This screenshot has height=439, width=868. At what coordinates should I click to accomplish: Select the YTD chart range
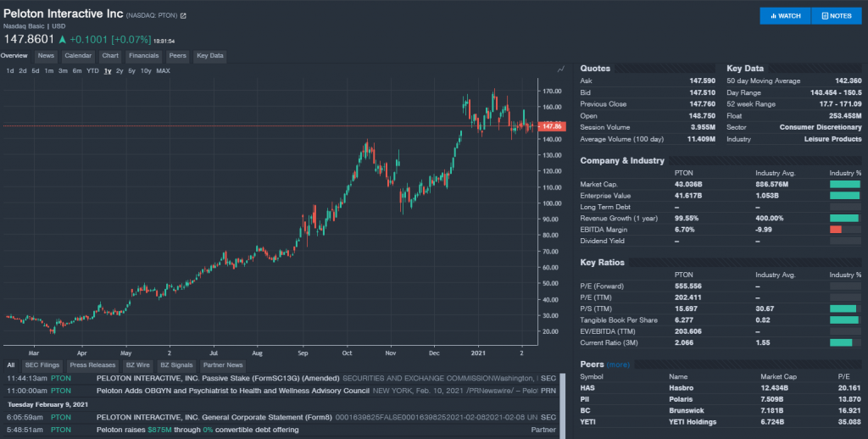92,71
